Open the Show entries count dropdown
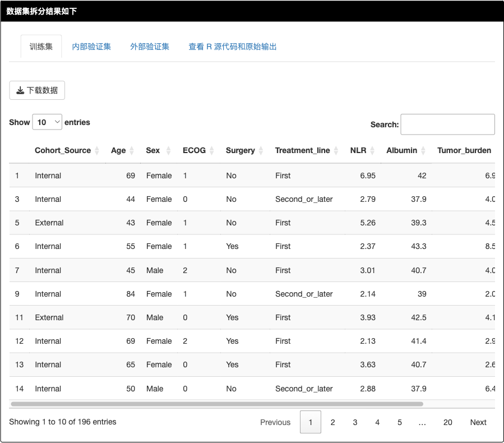The image size is (504, 443). coord(47,122)
